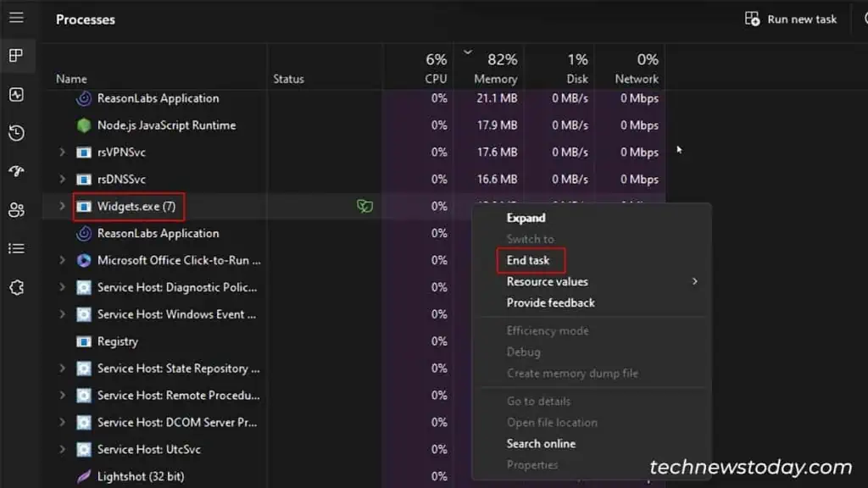Viewport: 868px width, 488px height.
Task: Click Expand in the context menu
Action: point(526,218)
